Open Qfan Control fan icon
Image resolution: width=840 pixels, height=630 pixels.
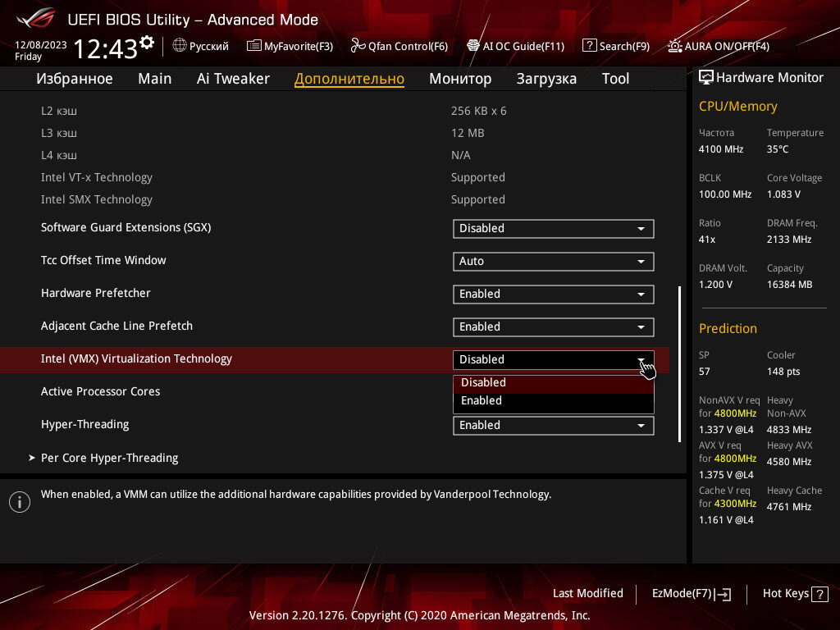tap(358, 46)
